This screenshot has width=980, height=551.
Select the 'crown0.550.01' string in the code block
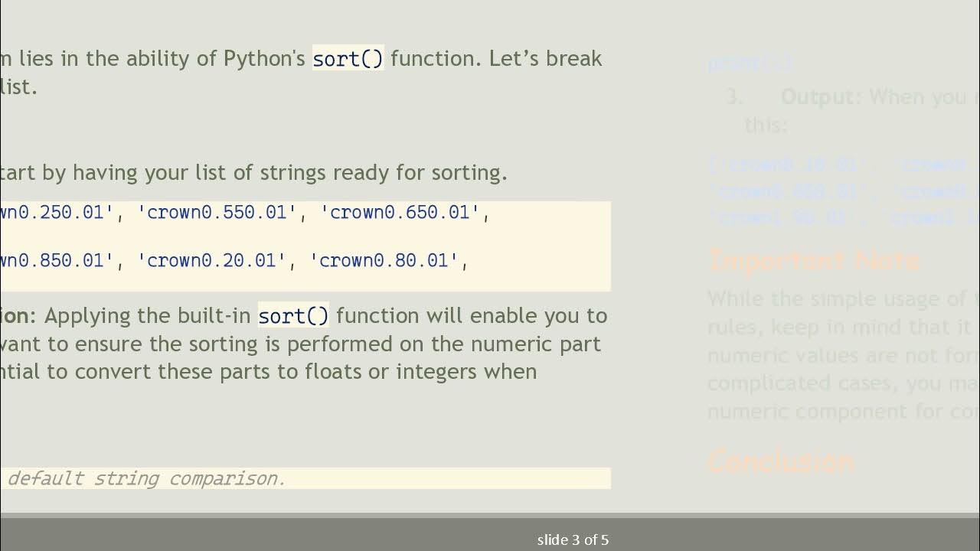click(x=217, y=213)
